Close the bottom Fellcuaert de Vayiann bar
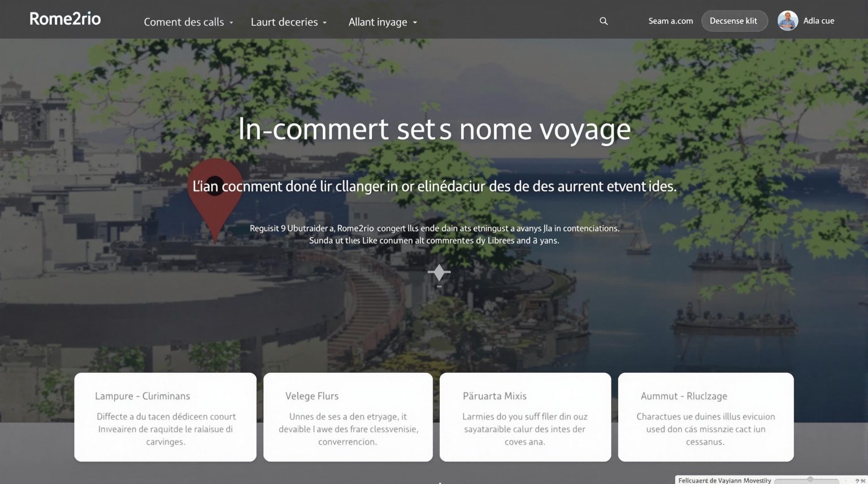Image resolution: width=868 pixels, height=484 pixels. point(863,481)
